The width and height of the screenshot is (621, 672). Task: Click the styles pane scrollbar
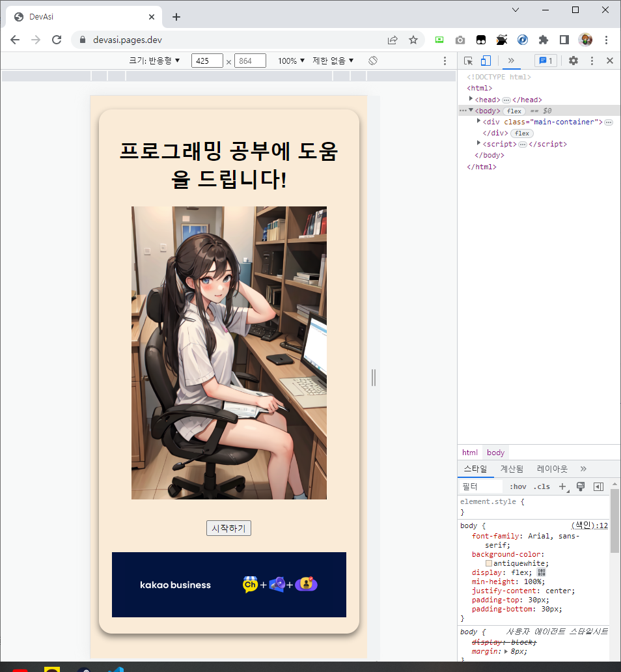(x=615, y=521)
